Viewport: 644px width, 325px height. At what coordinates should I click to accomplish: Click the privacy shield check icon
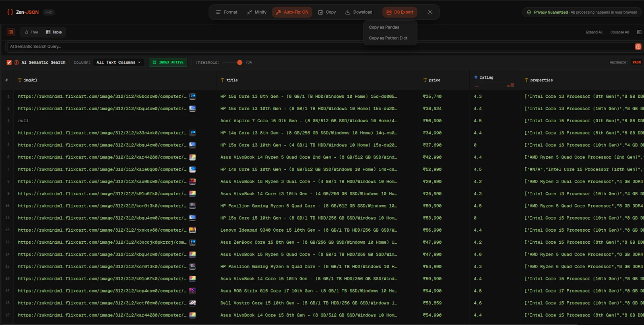(x=529, y=12)
